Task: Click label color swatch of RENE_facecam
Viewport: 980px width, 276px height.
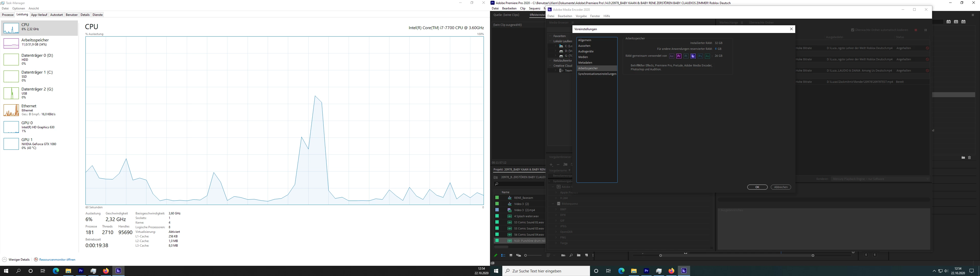Action: click(497, 198)
